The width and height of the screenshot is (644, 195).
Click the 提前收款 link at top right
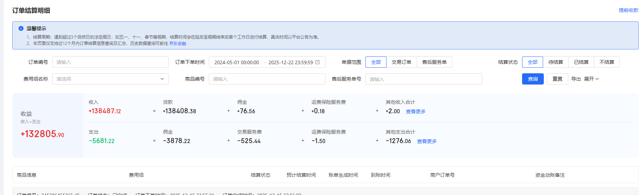pyautogui.click(x=628, y=10)
